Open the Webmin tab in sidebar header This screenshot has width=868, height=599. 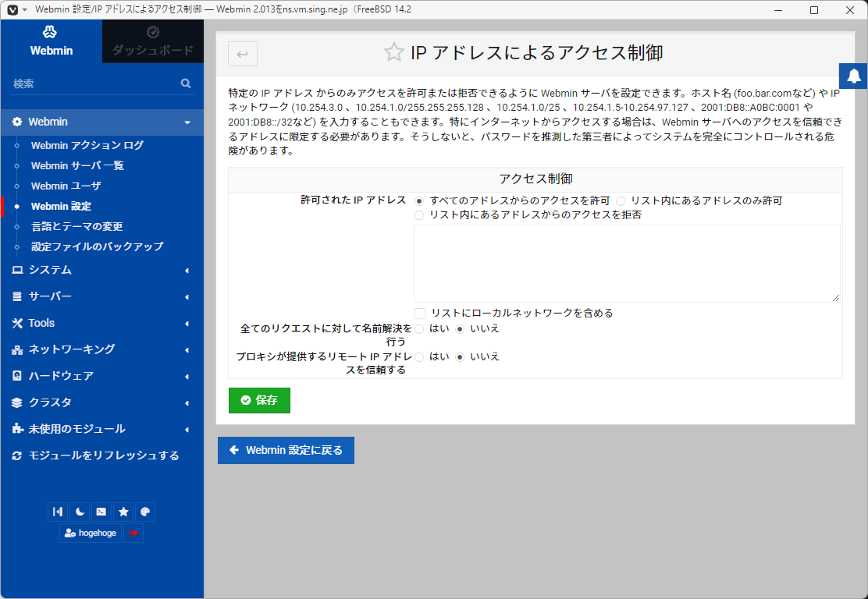pyautogui.click(x=52, y=41)
